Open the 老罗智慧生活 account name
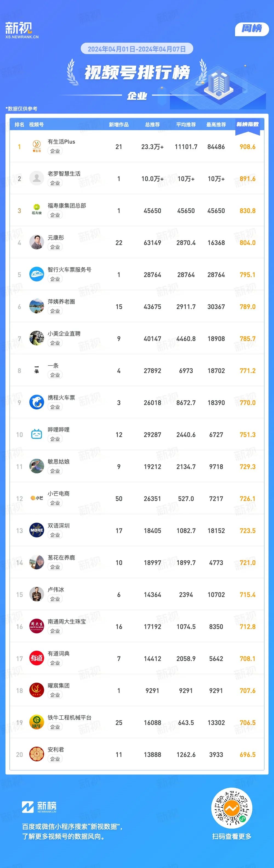Screen dimensions: 274x868 coord(64,174)
